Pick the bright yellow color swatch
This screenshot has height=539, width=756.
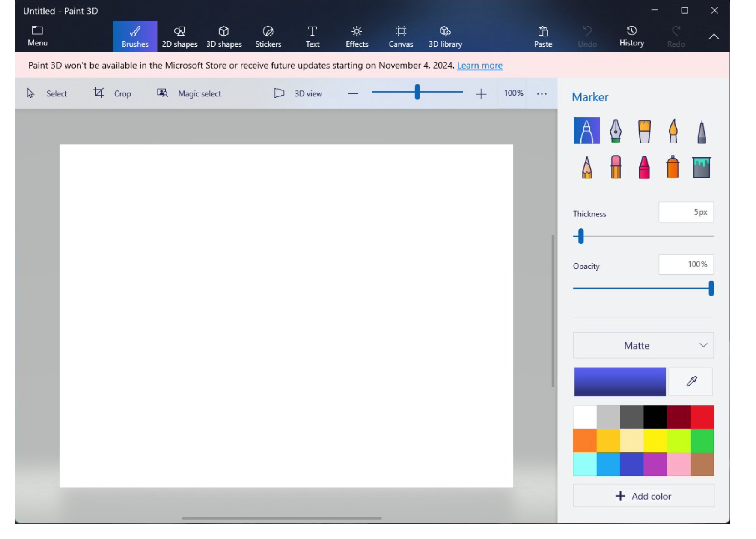coord(655,440)
